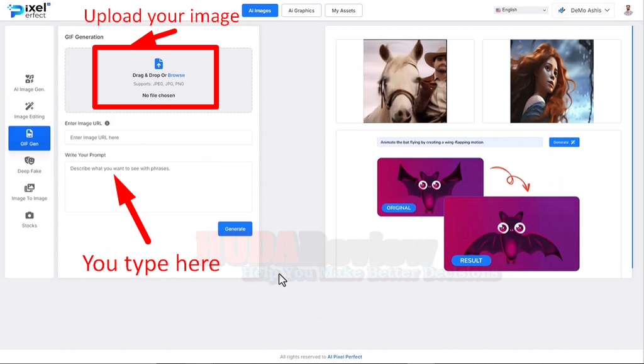The width and height of the screenshot is (644, 364).
Task: Click the blue Generate button
Action: click(x=235, y=229)
